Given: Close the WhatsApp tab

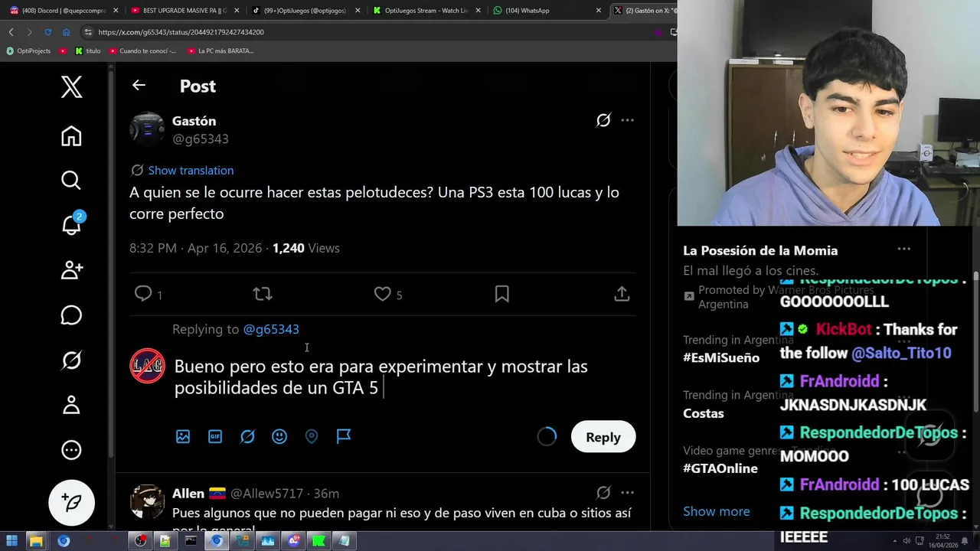Looking at the screenshot, I should tap(599, 11).
